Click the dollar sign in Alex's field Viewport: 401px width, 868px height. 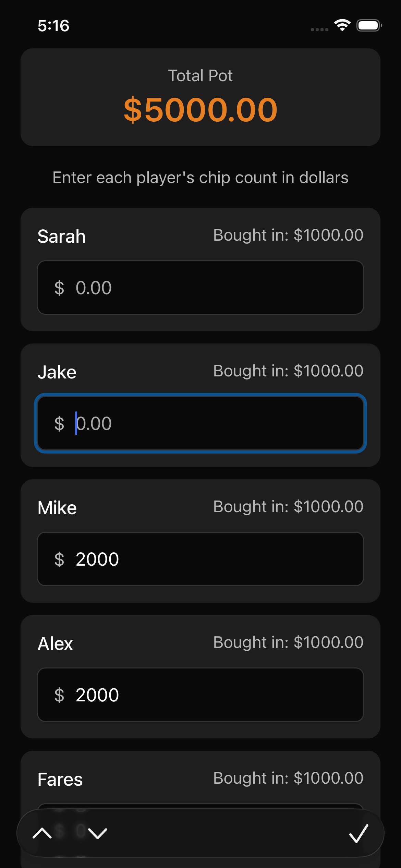[59, 695]
